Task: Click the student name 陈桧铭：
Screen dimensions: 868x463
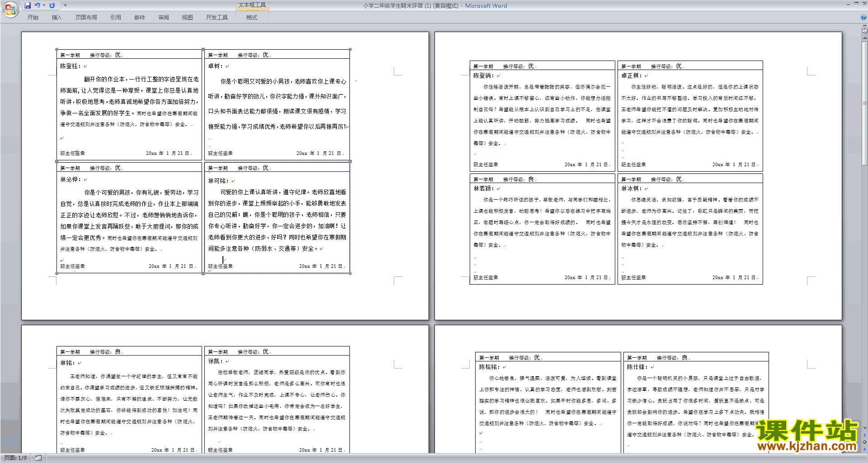Action: click(490, 367)
